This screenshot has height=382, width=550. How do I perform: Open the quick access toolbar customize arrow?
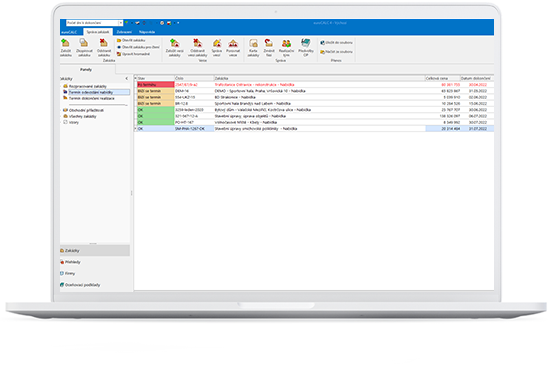[178, 23]
